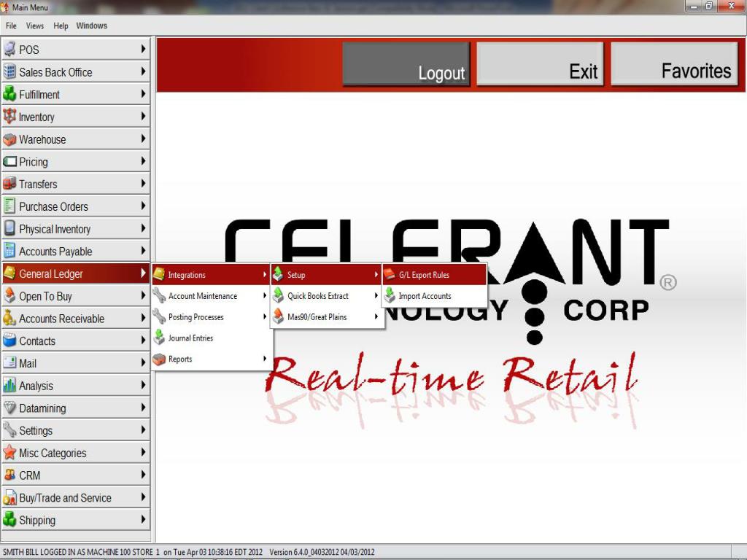Open the Help menu
747x560 pixels.
coord(61,26)
